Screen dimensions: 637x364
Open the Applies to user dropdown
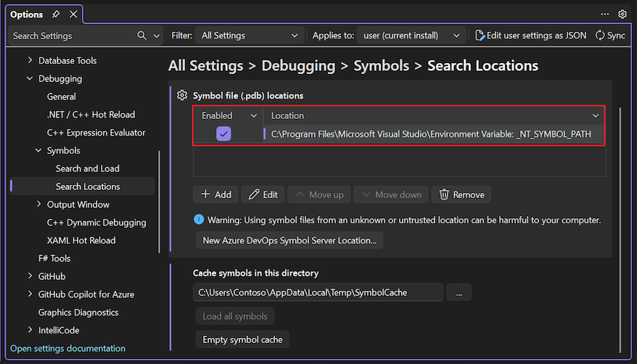[410, 36]
